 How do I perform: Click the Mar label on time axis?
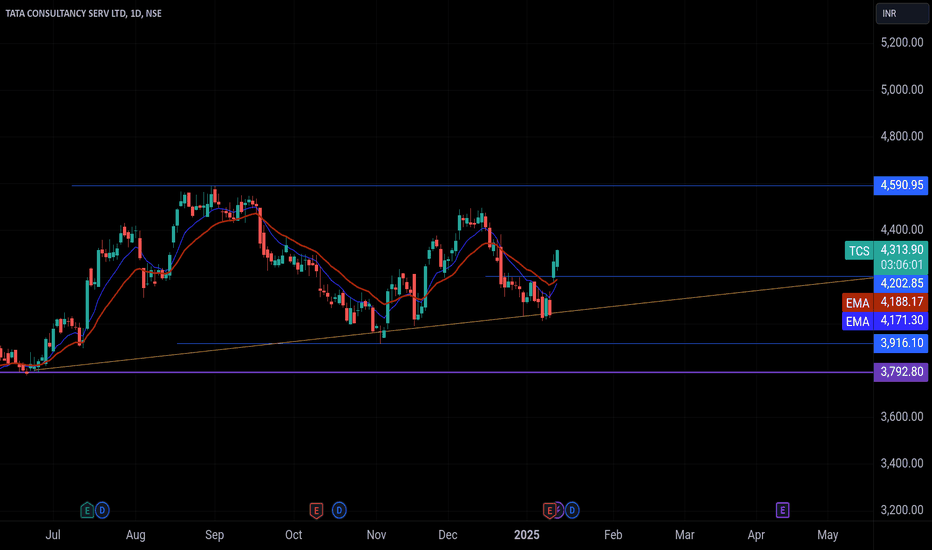[685, 535]
